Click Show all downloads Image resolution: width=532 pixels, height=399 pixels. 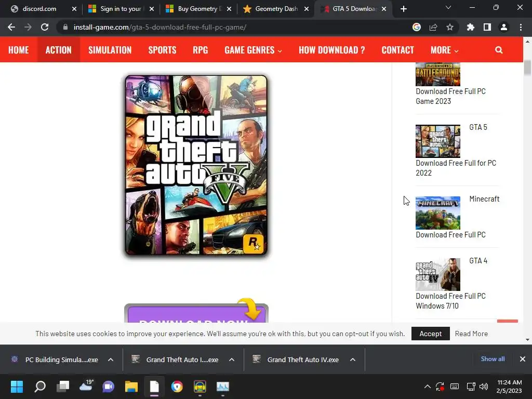[x=493, y=359]
